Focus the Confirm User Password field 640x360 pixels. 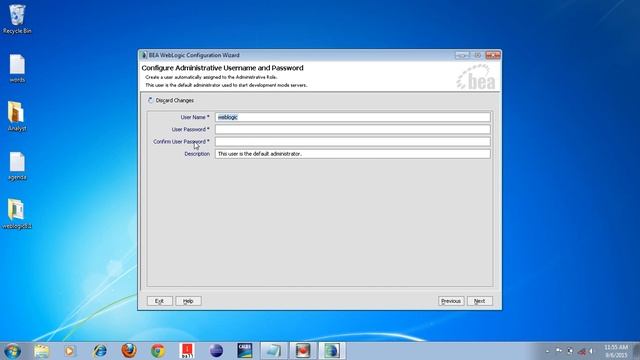click(x=353, y=142)
